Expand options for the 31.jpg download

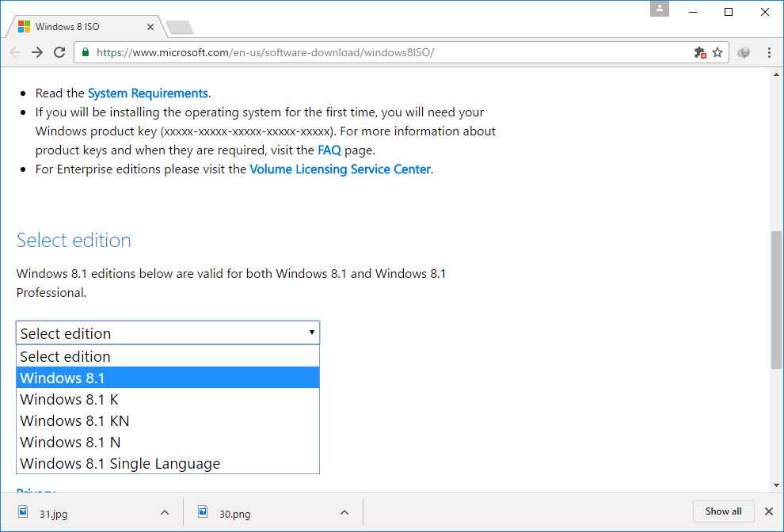coord(165,513)
